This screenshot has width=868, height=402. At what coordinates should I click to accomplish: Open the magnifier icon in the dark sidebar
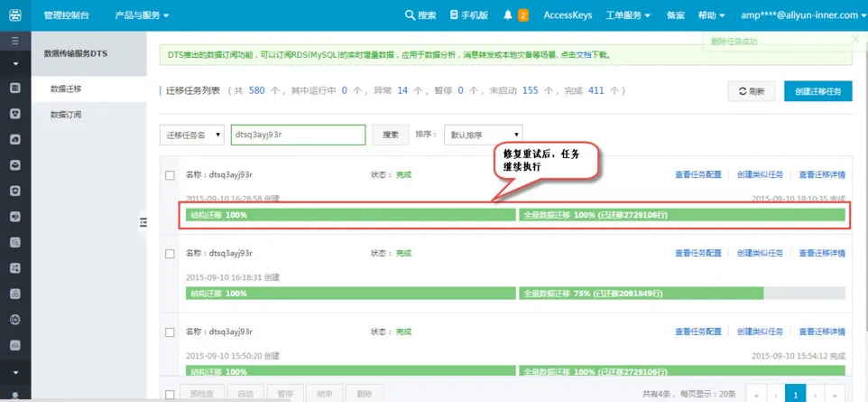15,242
